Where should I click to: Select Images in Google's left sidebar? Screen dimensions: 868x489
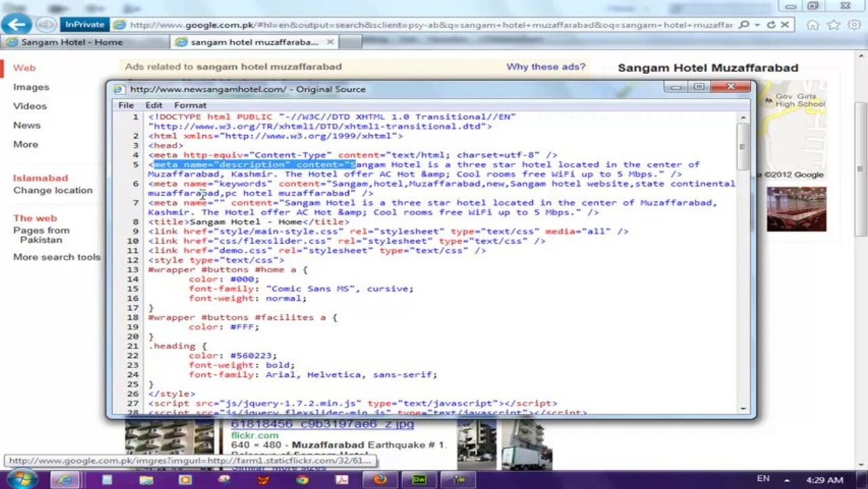pos(31,87)
